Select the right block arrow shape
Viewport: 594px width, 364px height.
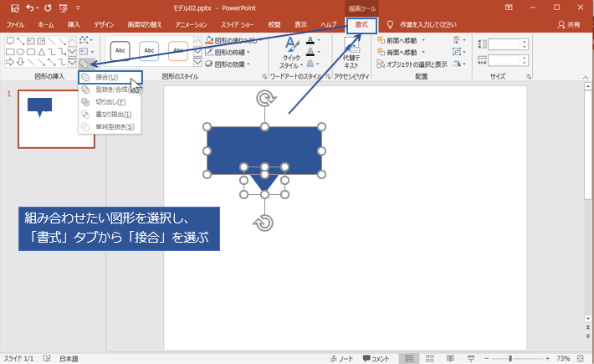click(x=10, y=62)
